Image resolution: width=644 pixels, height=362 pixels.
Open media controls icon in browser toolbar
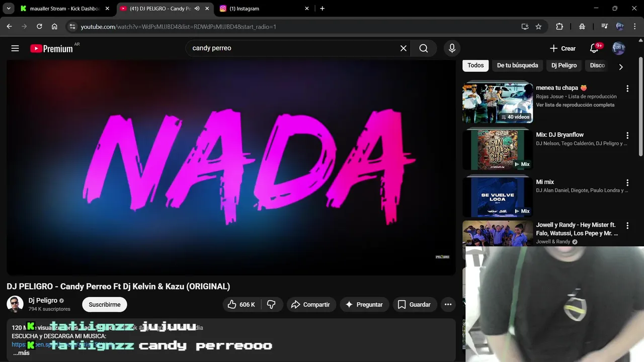604,27
